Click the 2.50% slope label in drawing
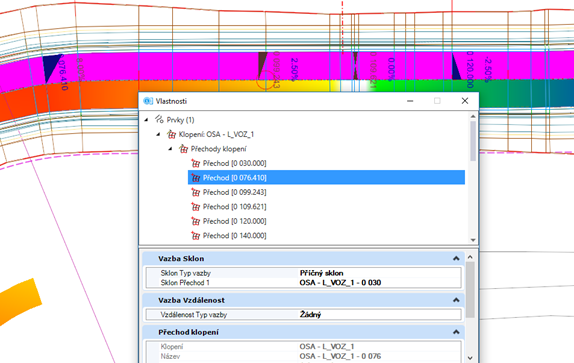Viewport: 574px width, 363px height. [x=294, y=69]
